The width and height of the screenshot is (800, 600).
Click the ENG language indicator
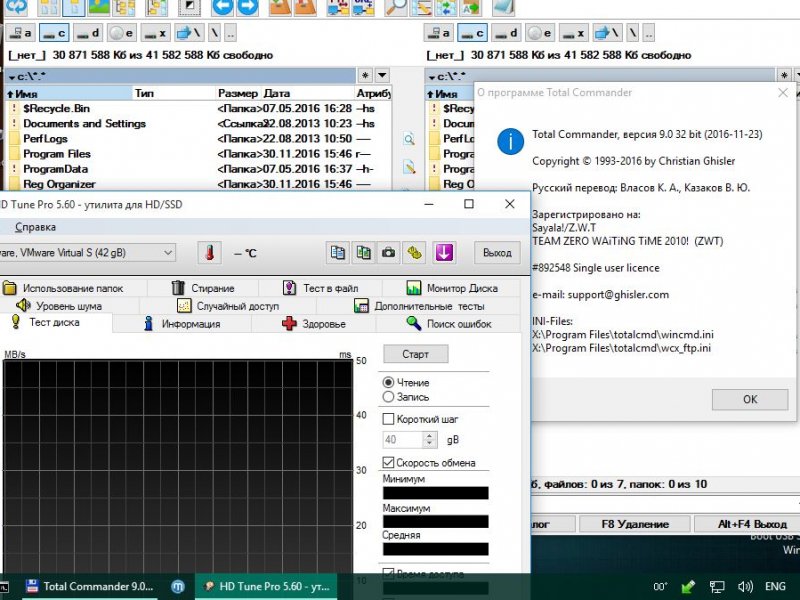click(x=775, y=587)
